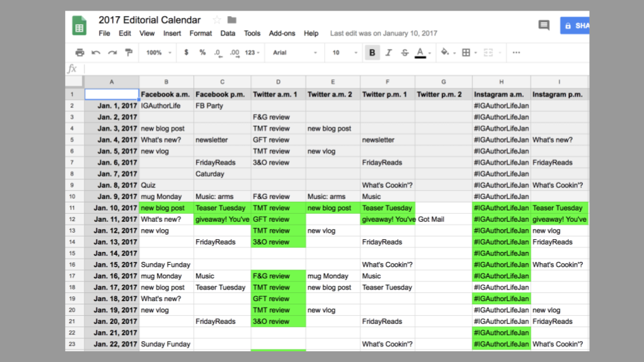Select cell A1
Viewport: 644px width, 362px height.
click(112, 94)
